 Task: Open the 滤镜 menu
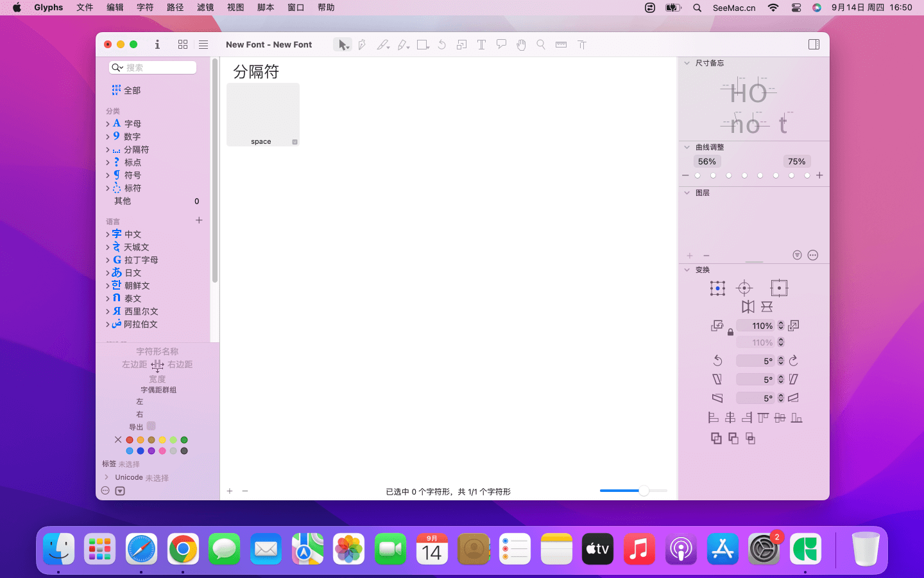click(x=205, y=8)
